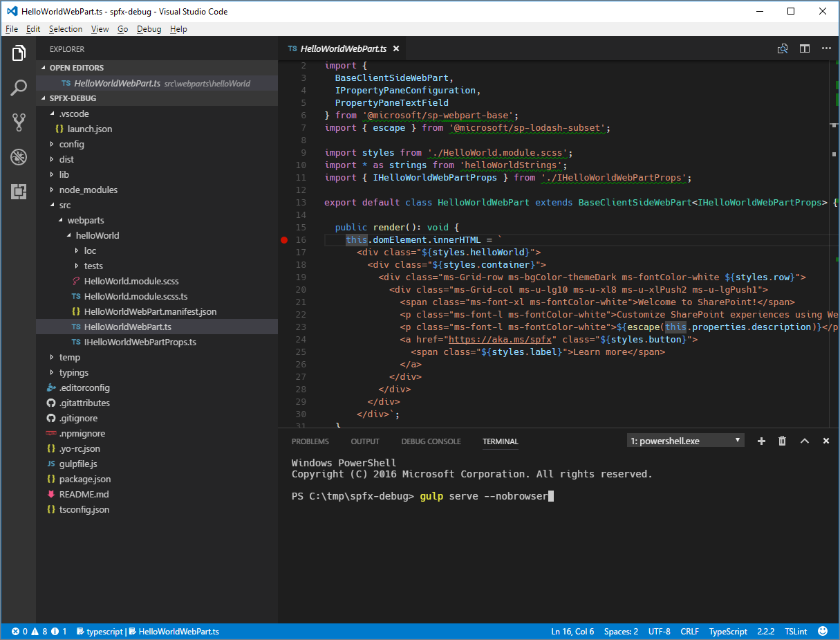Click Ln 16, Col 6 in the status bar
This screenshot has height=640, width=840.
572,631
